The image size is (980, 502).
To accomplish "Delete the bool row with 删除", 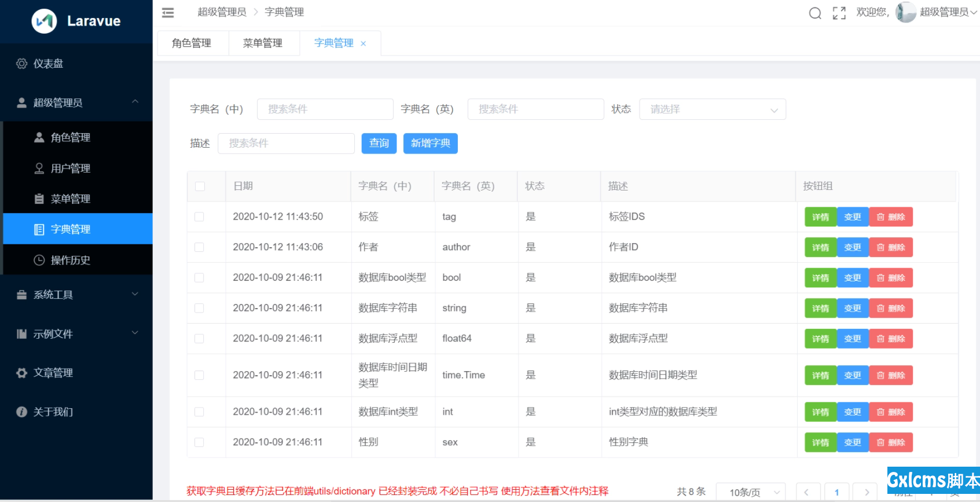I will pyautogui.click(x=891, y=278).
